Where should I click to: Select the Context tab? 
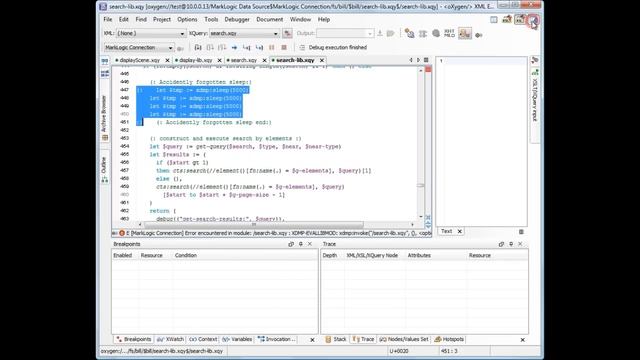(x=204, y=339)
